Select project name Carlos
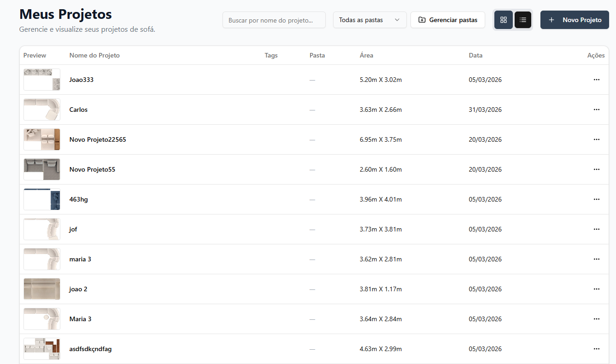This screenshot has height=364, width=616. click(78, 110)
